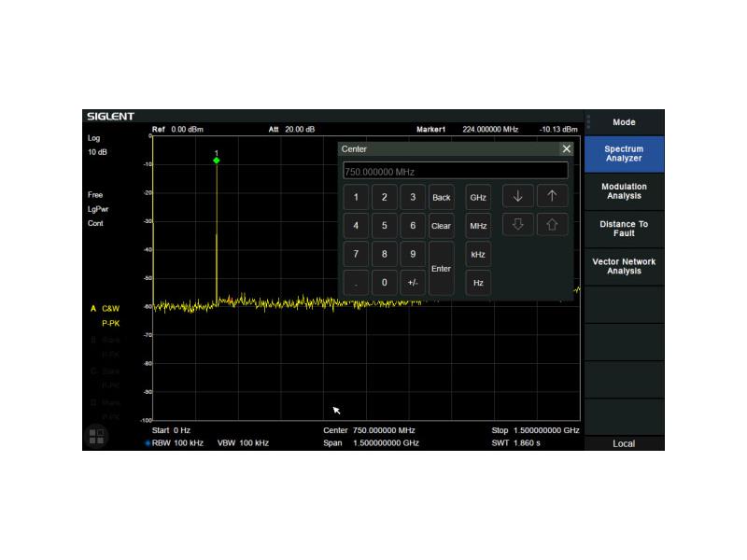Select Modulation Analysis mode

(624, 191)
